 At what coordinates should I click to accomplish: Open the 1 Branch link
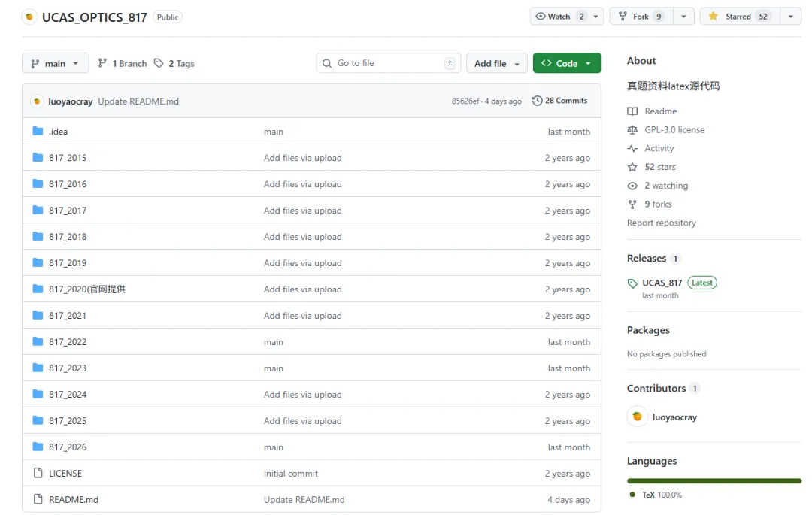pyautogui.click(x=123, y=63)
